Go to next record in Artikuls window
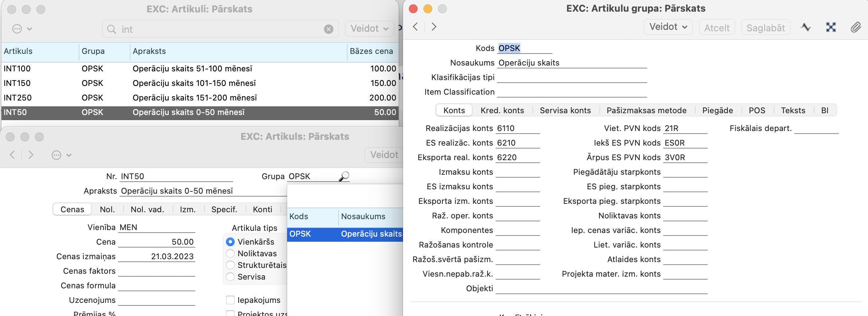This screenshot has width=868, height=316. click(x=31, y=155)
